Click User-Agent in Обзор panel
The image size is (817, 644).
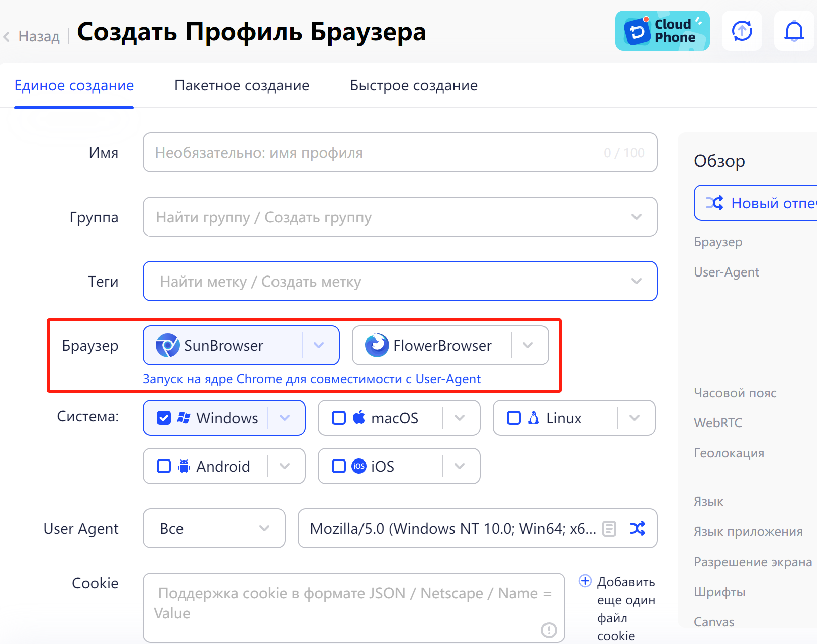coord(727,272)
